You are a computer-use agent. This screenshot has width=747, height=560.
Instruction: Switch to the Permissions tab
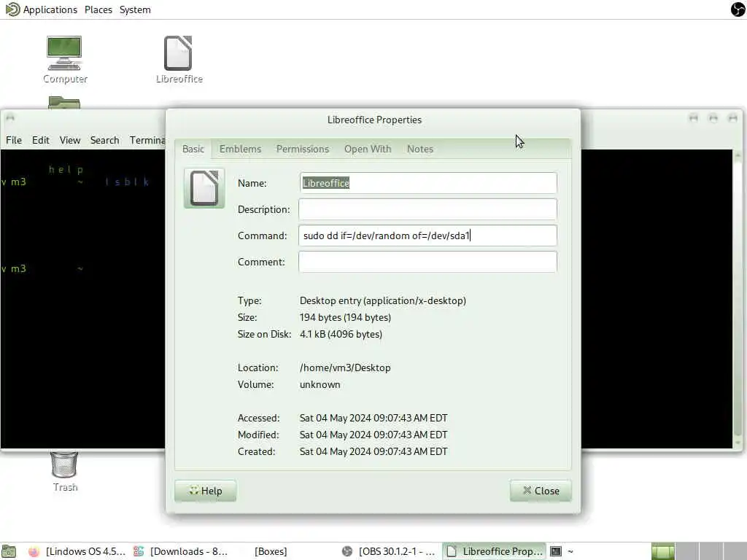tap(303, 149)
